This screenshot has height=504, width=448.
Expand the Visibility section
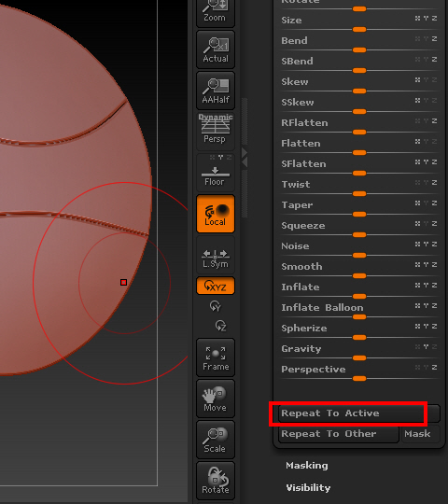pyautogui.click(x=308, y=487)
